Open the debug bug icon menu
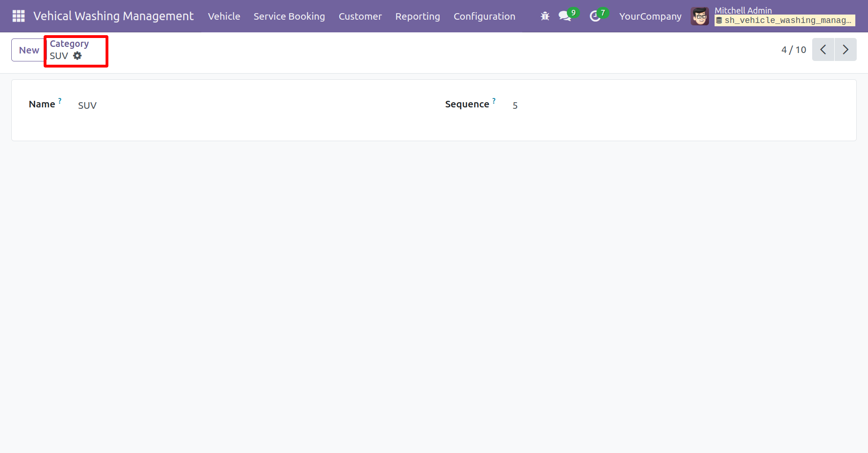The image size is (868, 453). pyautogui.click(x=545, y=16)
